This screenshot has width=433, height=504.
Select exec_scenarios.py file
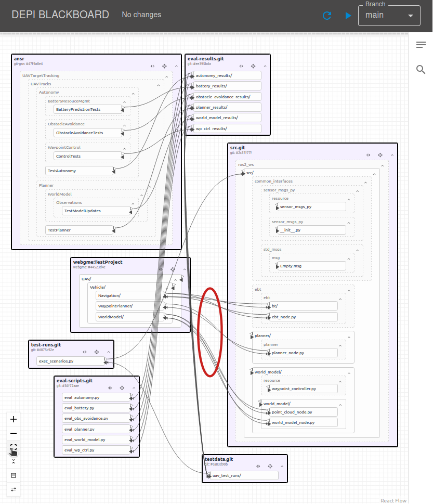pyautogui.click(x=71, y=361)
